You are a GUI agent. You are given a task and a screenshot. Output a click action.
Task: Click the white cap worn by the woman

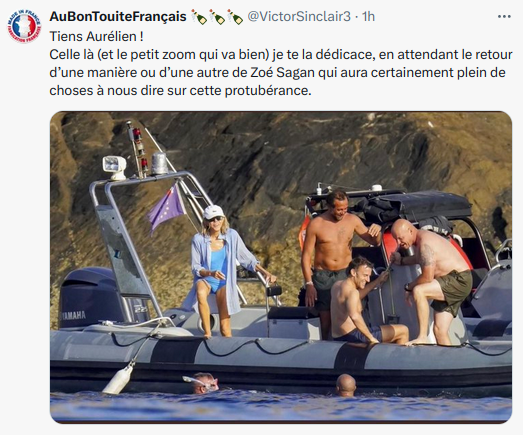pyautogui.click(x=213, y=212)
